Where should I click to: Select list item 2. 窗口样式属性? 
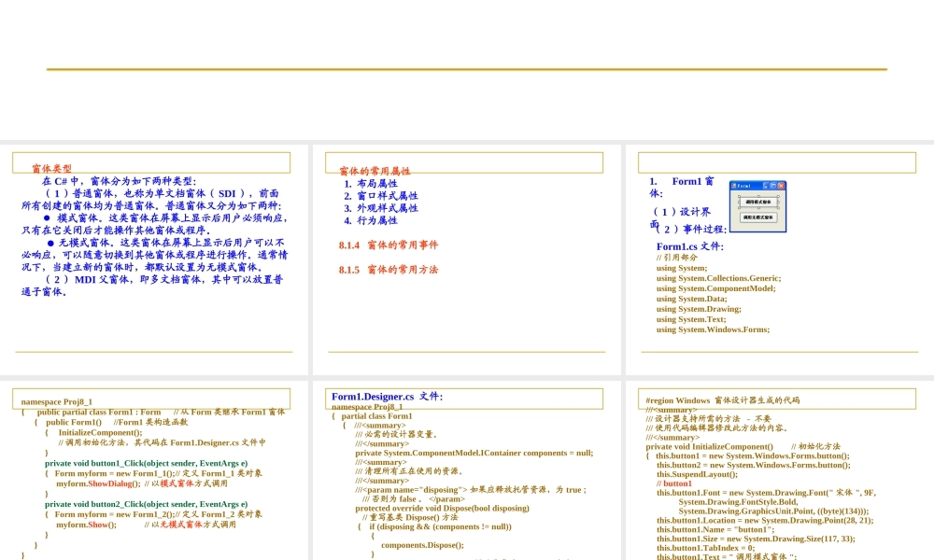point(381,195)
